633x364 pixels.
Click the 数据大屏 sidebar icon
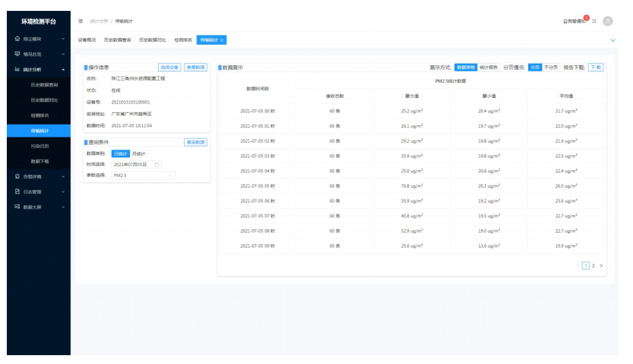tap(18, 207)
